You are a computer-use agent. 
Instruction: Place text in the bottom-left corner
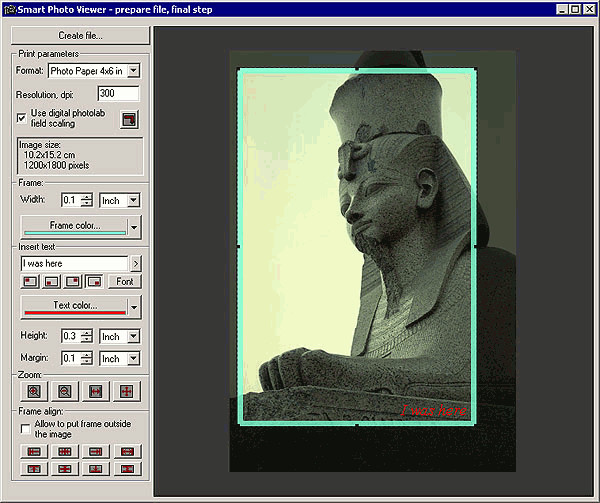52,282
